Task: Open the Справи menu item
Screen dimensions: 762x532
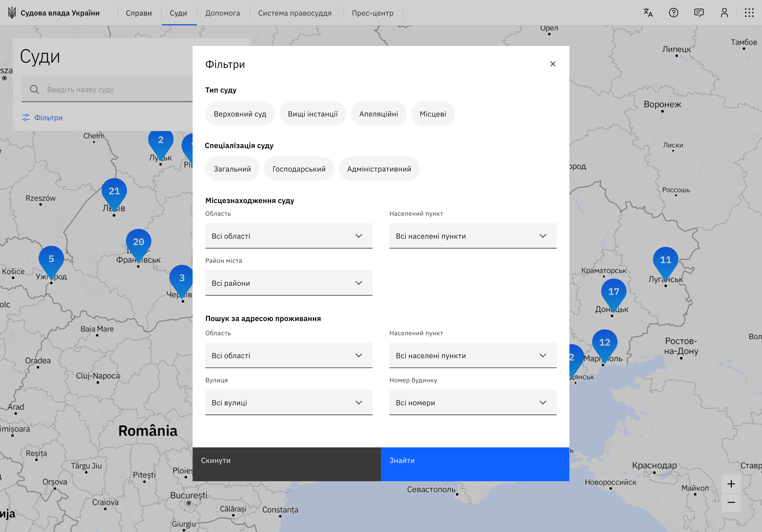Action: click(x=139, y=13)
